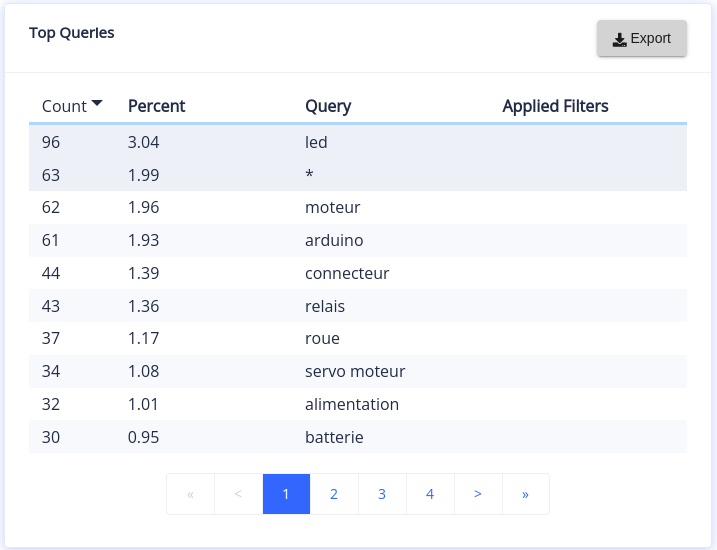Go to next page with > arrow
Viewport: 717px width, 550px height.
tap(478, 494)
